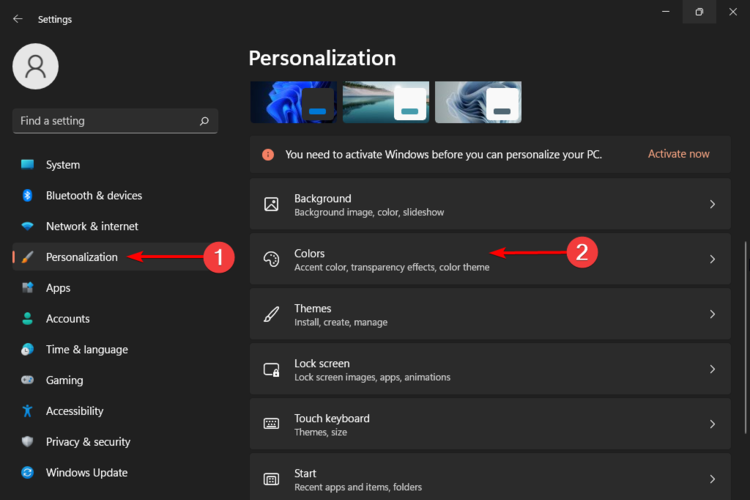750x500 pixels.
Task: Click the Touch keyboard icon
Action: point(271,424)
